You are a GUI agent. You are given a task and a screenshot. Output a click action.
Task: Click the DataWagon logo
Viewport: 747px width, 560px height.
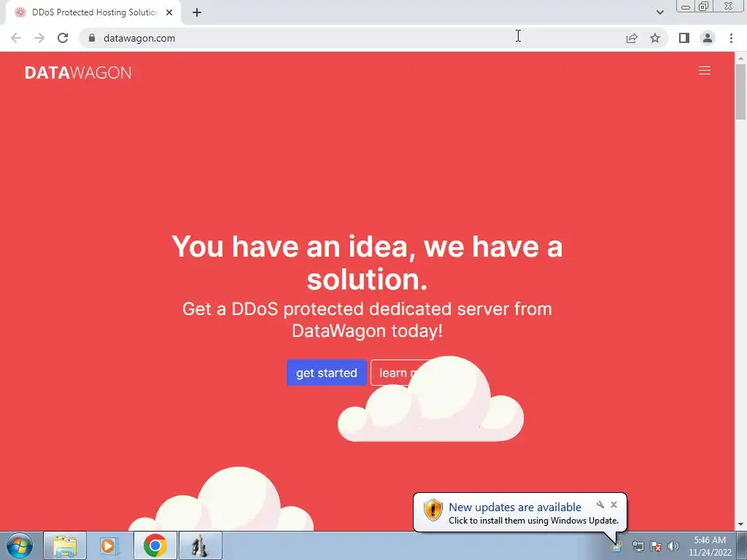click(x=78, y=72)
